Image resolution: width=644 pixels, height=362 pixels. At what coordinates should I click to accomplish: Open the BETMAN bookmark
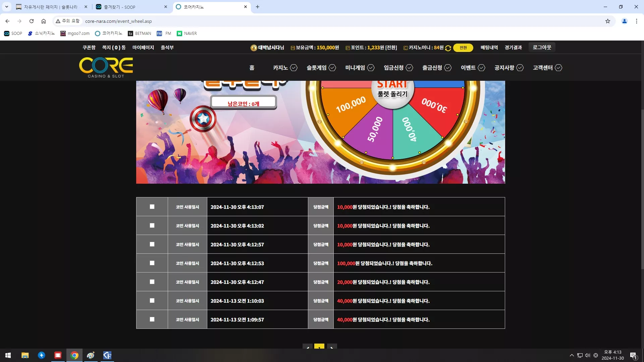tap(140, 34)
